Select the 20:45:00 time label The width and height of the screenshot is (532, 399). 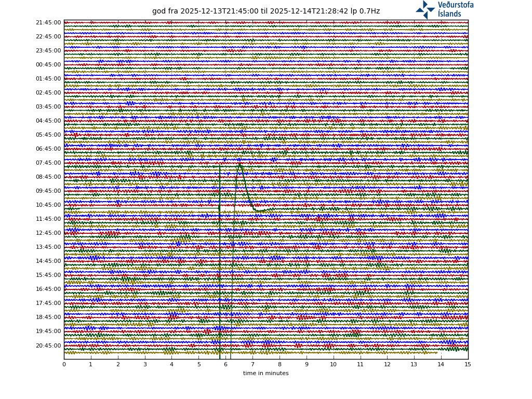click(48, 345)
